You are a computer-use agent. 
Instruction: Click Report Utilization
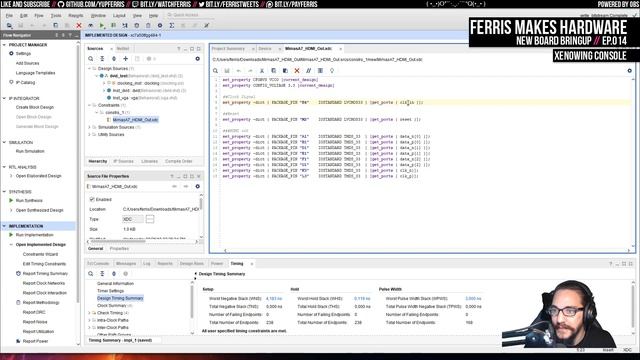(38, 331)
